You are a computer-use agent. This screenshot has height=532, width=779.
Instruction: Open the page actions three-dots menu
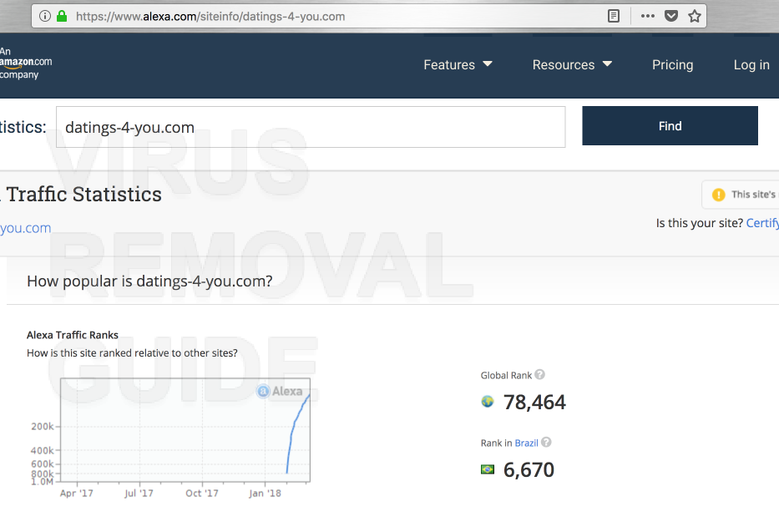tap(647, 17)
